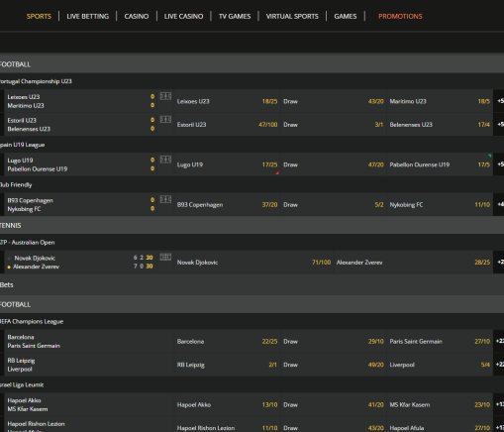Viewport: 504px width, 432px height.
Task: Open pitch view icon for Lugo U19 match
Action: click(x=165, y=160)
